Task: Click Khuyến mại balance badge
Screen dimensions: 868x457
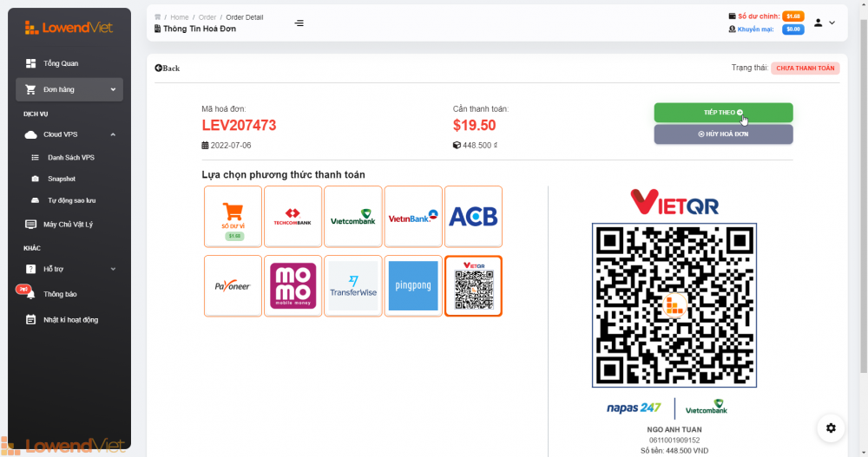Action: [792, 29]
